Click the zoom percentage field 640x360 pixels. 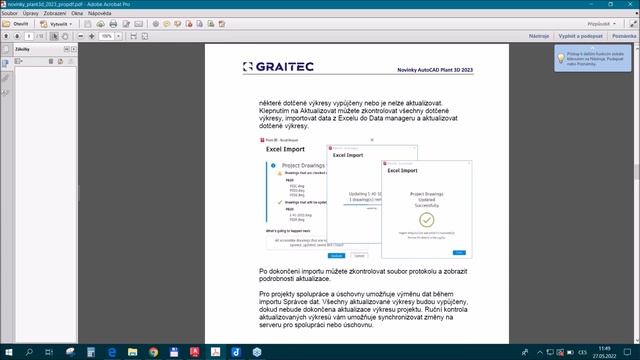click(107, 36)
